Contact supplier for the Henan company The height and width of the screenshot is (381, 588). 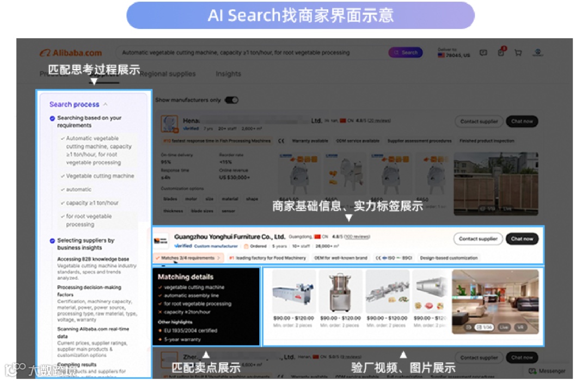[479, 121]
